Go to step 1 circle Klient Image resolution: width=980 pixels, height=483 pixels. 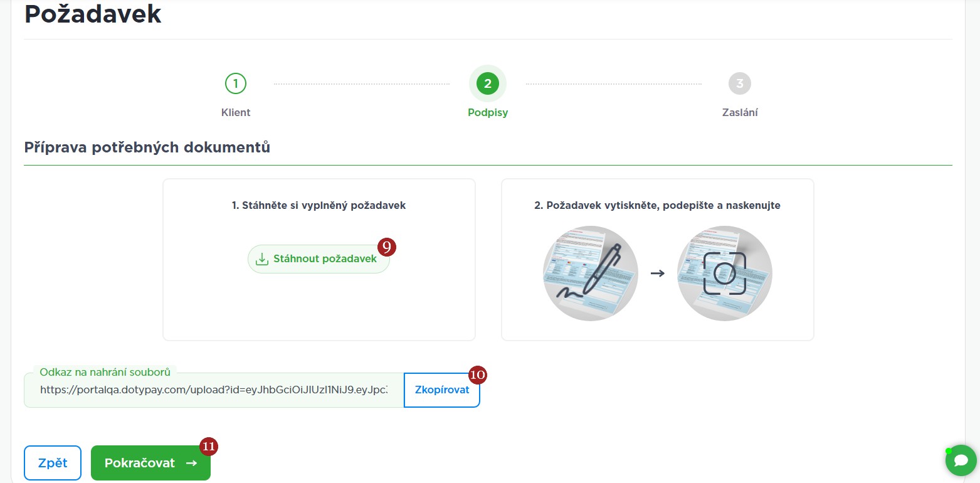click(x=236, y=83)
